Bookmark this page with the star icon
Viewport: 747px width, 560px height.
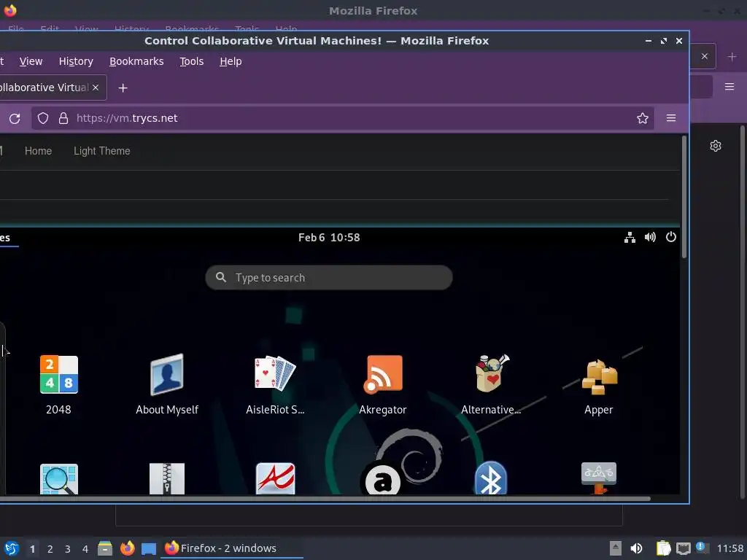(642, 118)
